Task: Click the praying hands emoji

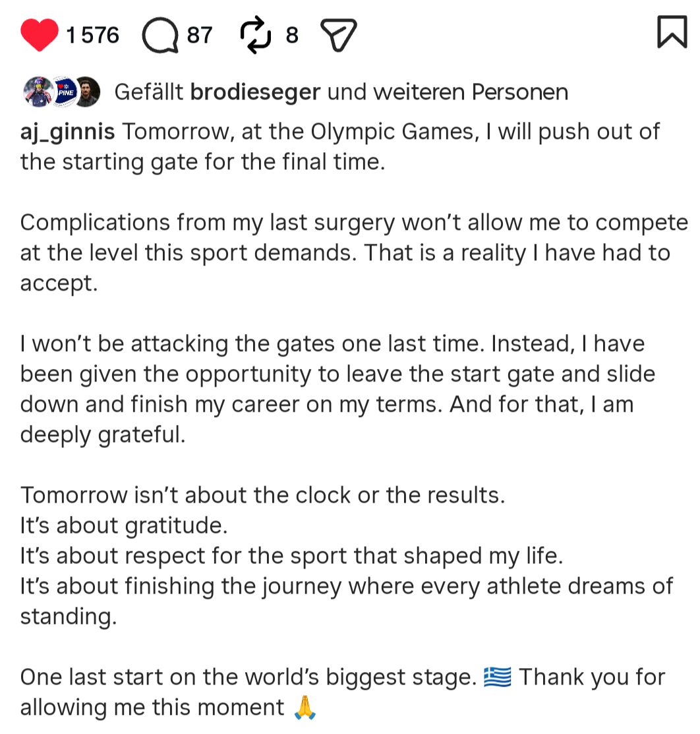Action: point(304,708)
